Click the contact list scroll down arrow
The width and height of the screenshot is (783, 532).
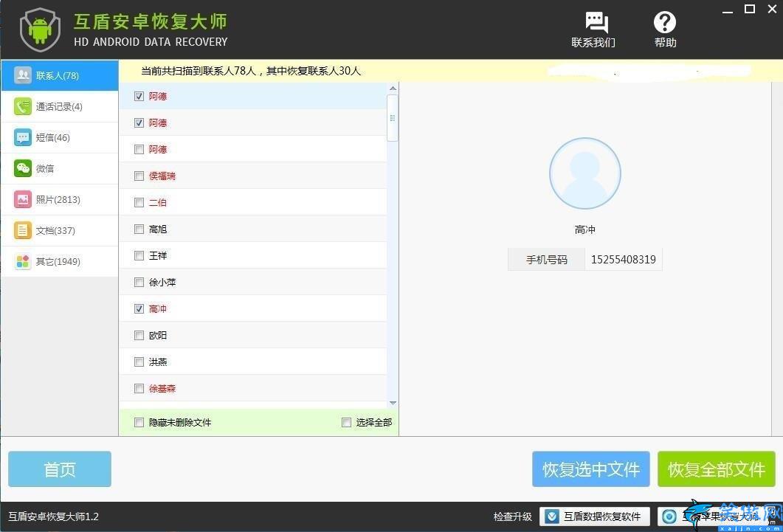(393, 403)
